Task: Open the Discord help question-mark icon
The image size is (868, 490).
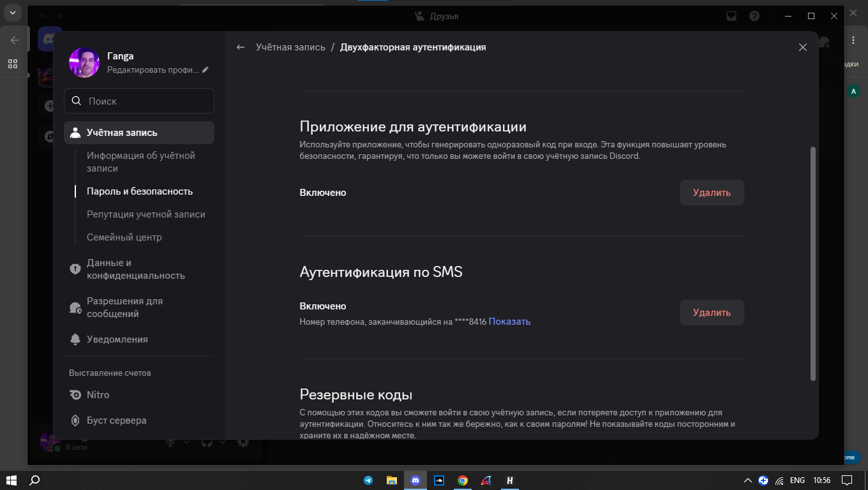Action: click(754, 16)
